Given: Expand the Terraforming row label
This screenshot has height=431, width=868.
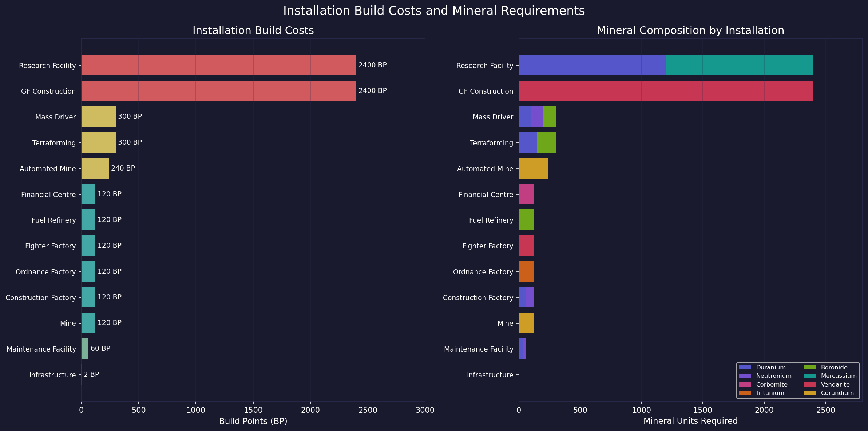Looking at the screenshot, I should point(54,143).
